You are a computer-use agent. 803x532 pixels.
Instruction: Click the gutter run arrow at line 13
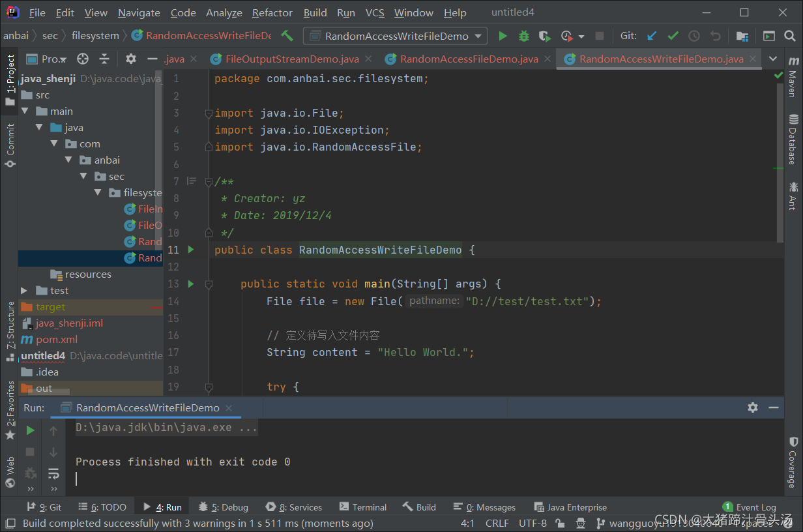point(191,284)
